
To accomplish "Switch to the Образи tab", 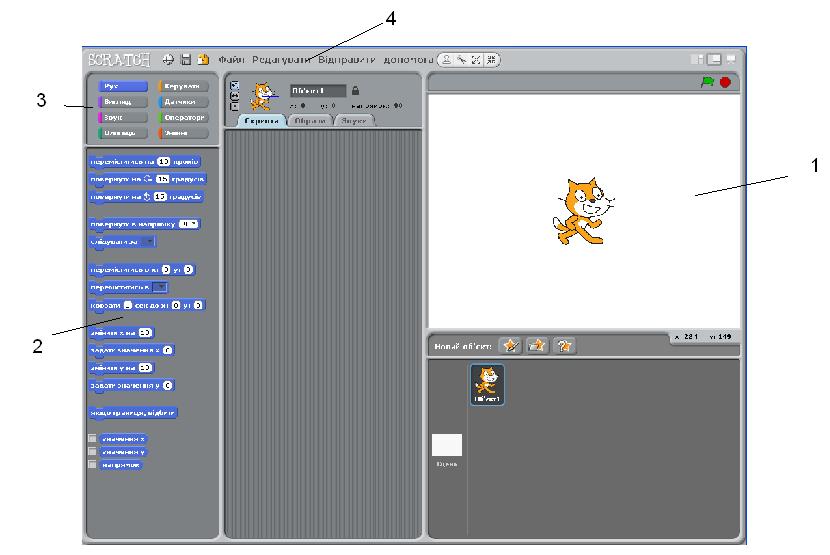I will point(310,121).
